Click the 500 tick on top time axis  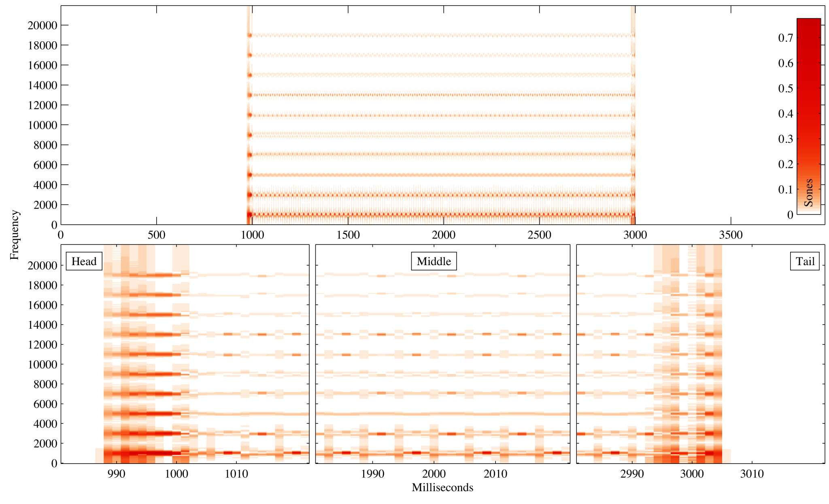click(156, 235)
